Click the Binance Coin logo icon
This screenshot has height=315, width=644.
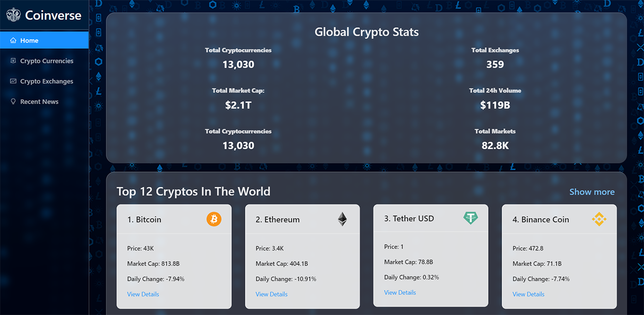pos(599,219)
